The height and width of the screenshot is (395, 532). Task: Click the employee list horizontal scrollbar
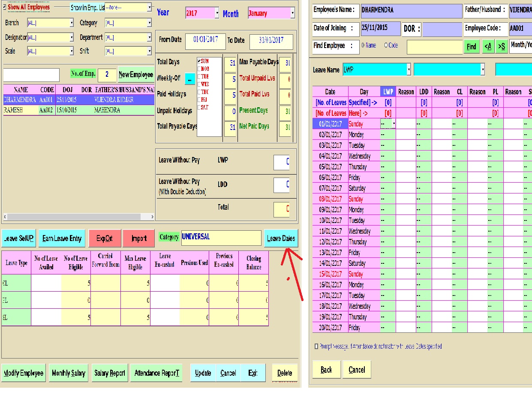click(x=77, y=217)
